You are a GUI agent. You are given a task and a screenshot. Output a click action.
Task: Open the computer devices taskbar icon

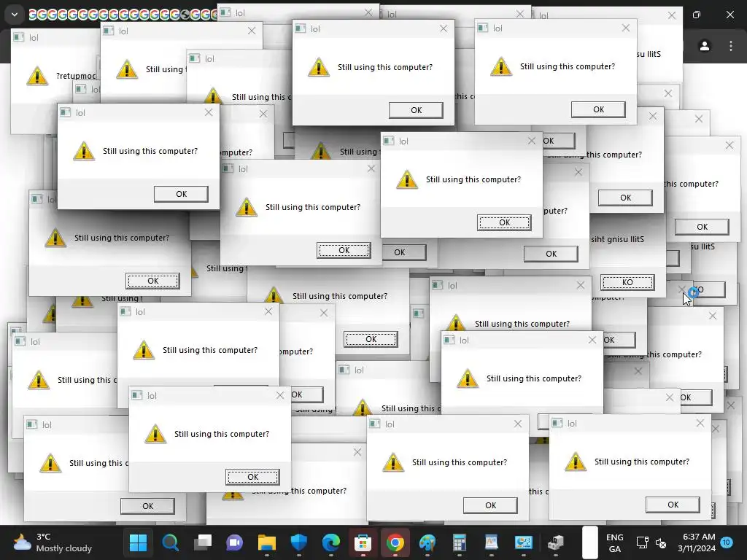pyautogui.click(x=555, y=542)
